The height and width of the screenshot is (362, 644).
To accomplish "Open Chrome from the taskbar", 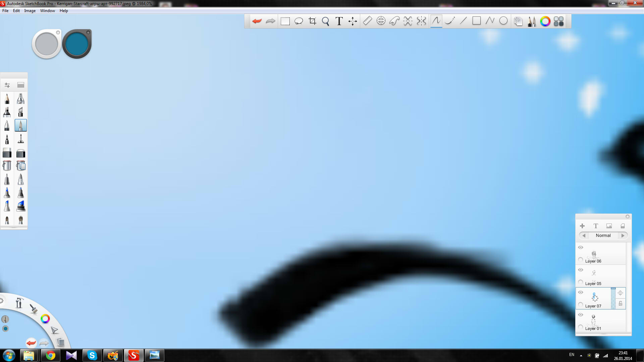I will (x=51, y=355).
